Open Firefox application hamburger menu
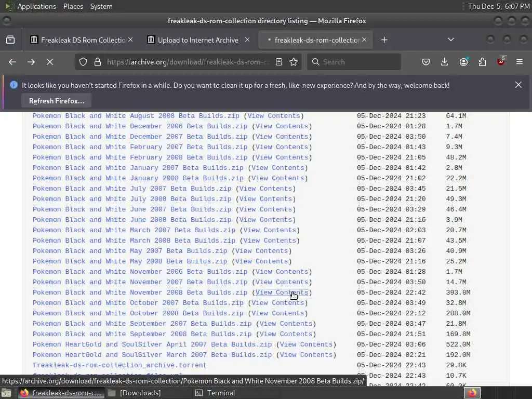532x399 pixels. (519, 62)
